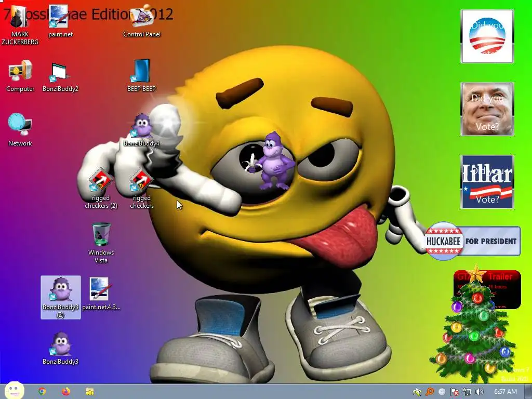The image size is (532, 399).
Task: Select the rigged checkers shortcut, not the (2) copy
Action: tap(141, 189)
